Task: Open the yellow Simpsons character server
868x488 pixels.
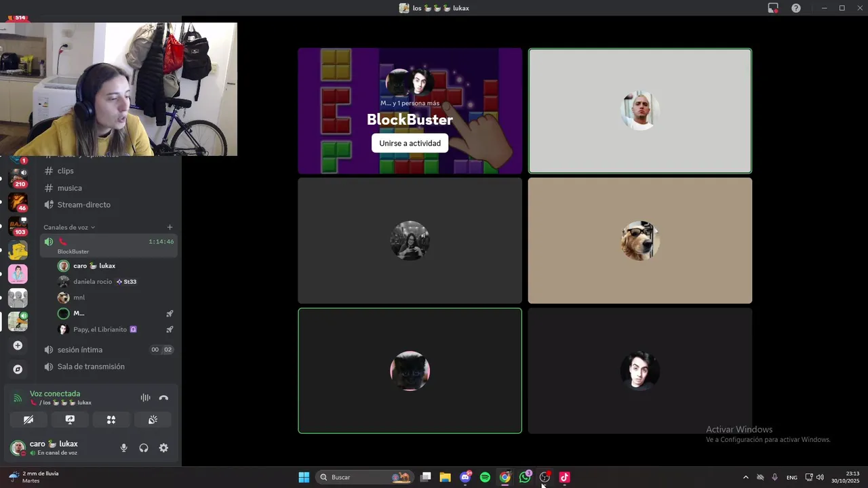Action: click(x=18, y=250)
